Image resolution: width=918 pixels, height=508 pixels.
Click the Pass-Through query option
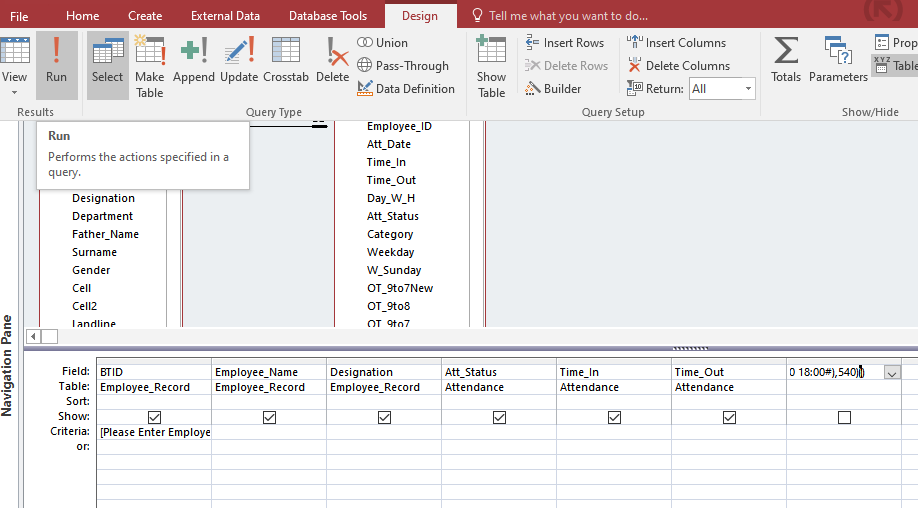[403, 66]
